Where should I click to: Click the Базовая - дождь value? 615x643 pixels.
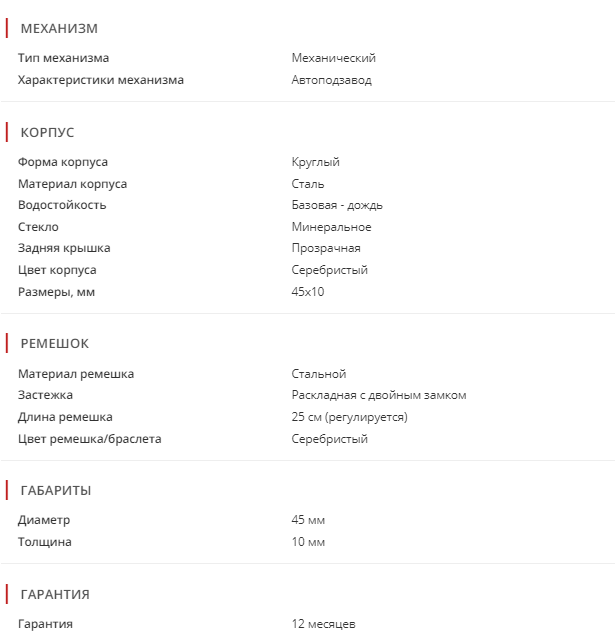[337, 205]
